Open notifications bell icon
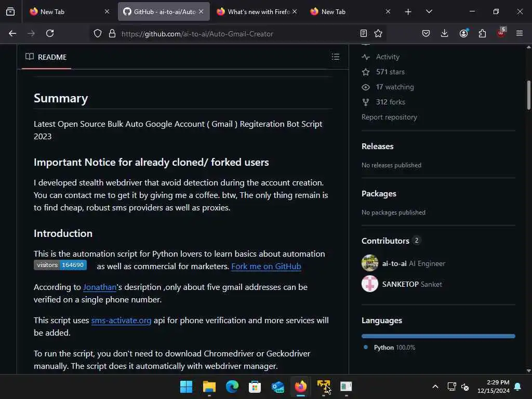Screen dimensions: 532x399 tap(518, 387)
